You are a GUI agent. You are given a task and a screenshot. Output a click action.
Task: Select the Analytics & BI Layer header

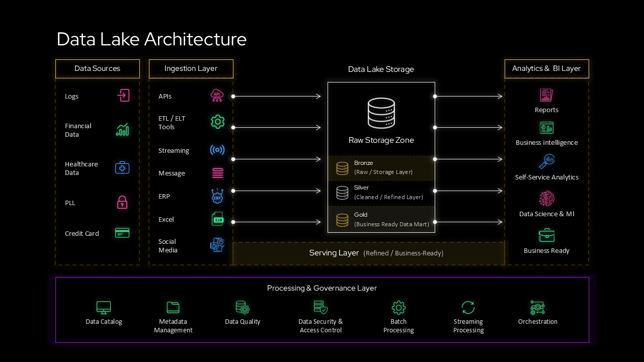click(x=546, y=68)
